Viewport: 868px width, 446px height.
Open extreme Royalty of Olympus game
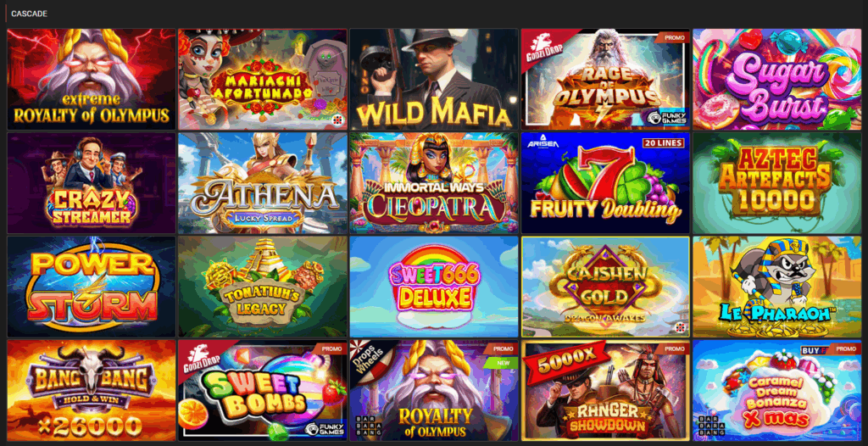click(92, 79)
